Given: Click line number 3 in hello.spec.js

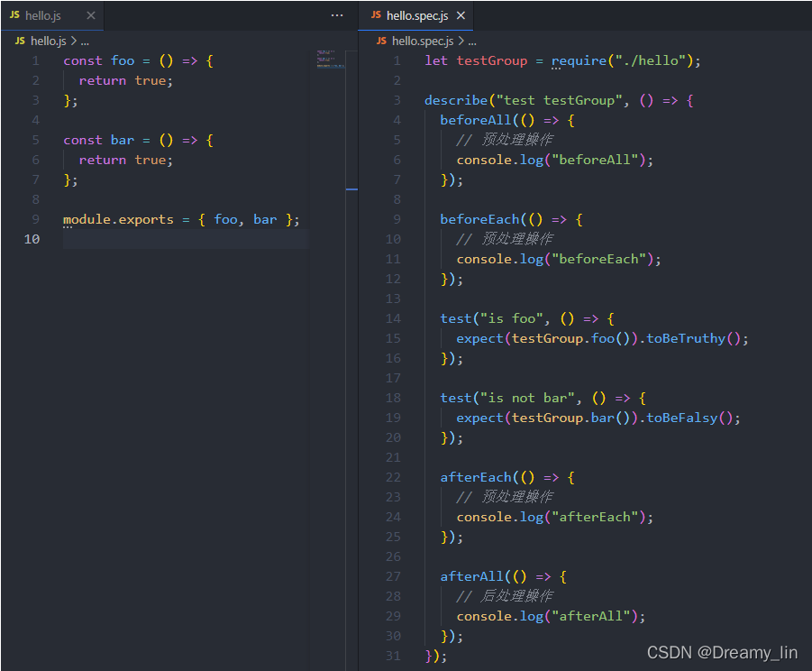Looking at the screenshot, I should (397, 100).
